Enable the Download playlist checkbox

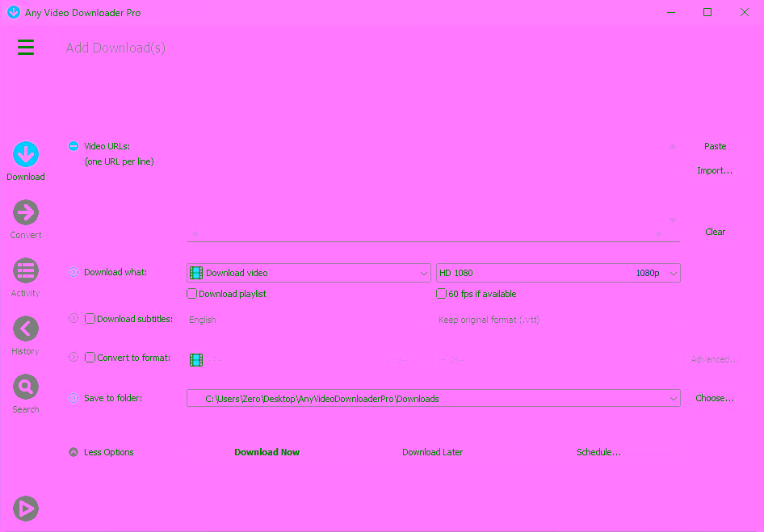pos(192,293)
